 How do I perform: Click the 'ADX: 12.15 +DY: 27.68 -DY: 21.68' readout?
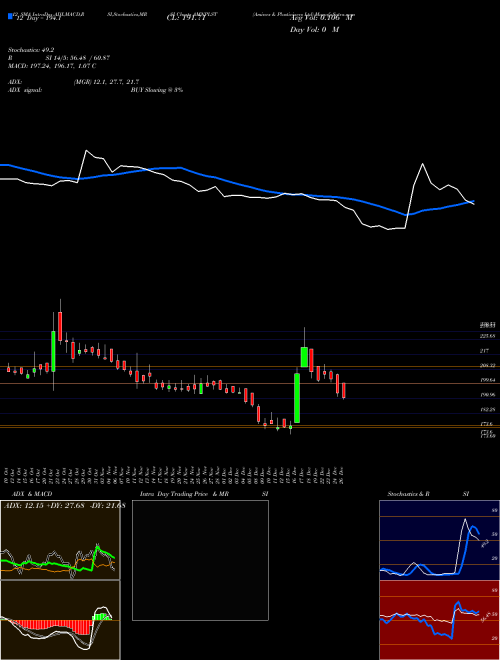click(64, 505)
